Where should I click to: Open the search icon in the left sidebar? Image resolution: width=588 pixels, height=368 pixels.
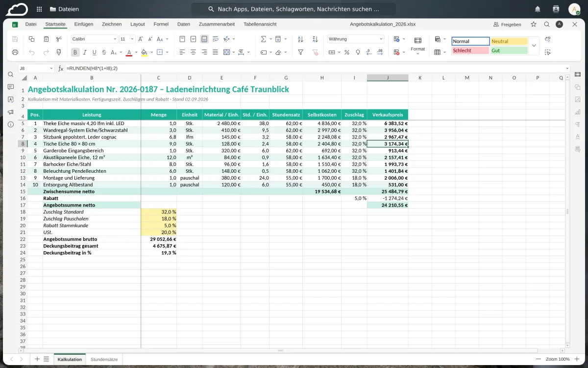[10, 75]
